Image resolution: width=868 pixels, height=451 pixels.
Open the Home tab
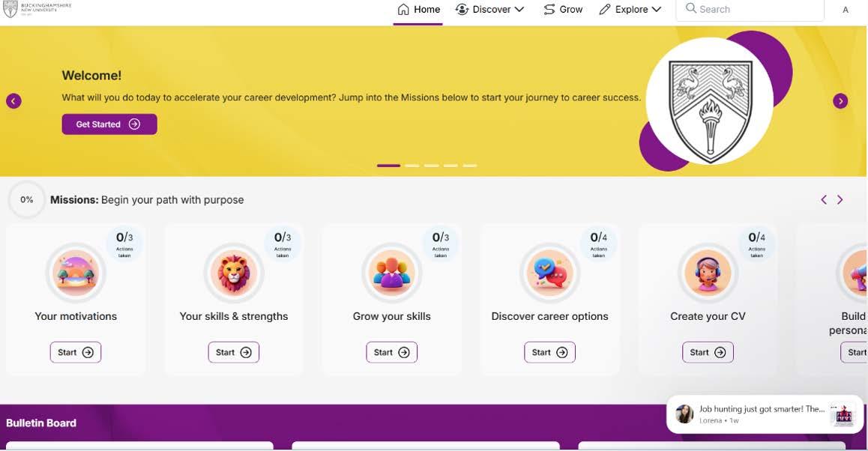[418, 10]
